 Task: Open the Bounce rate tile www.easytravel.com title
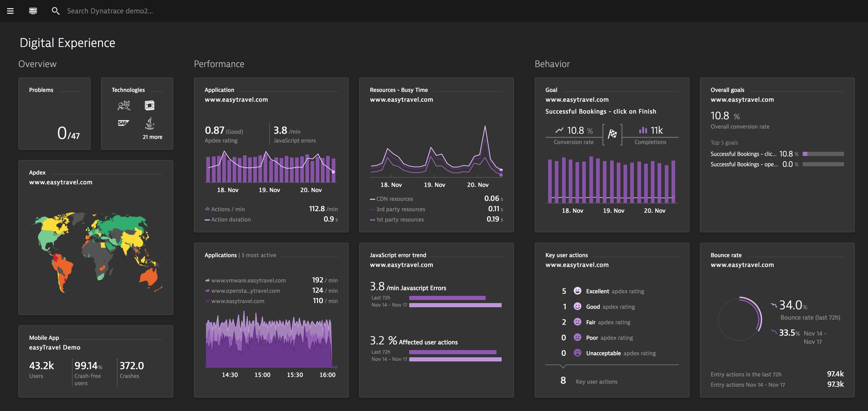[742, 265]
